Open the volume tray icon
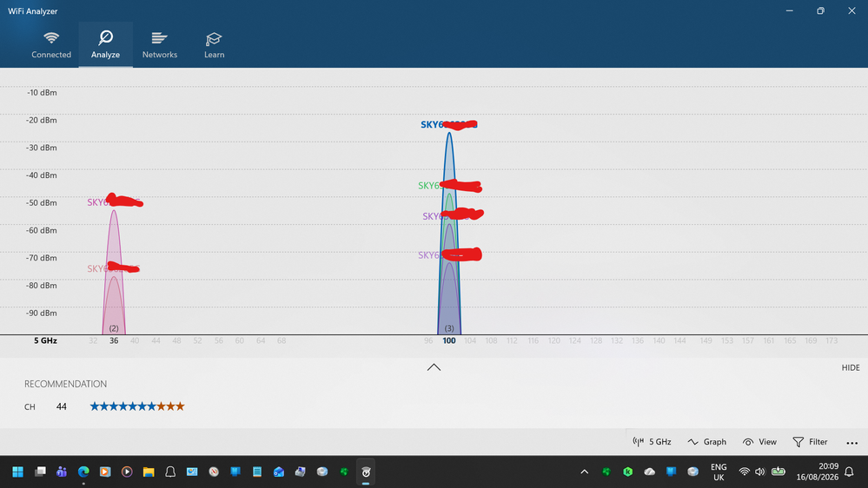868x488 pixels. (x=760, y=472)
